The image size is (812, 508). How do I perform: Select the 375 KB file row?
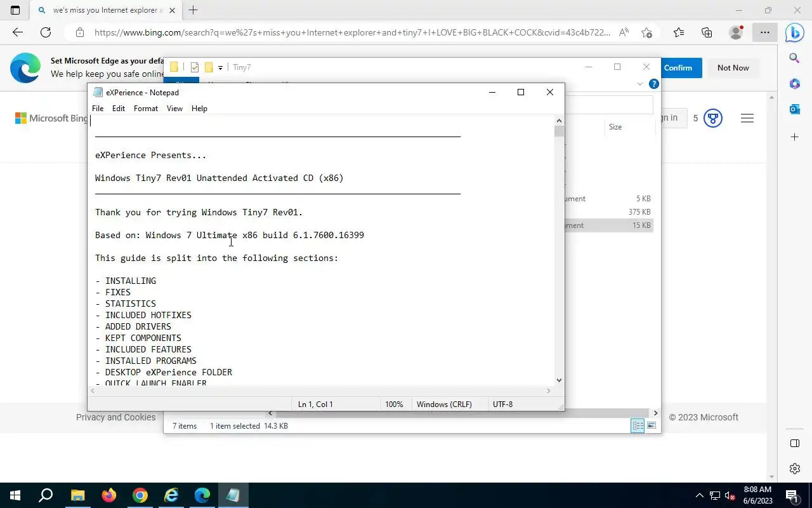pos(608,212)
